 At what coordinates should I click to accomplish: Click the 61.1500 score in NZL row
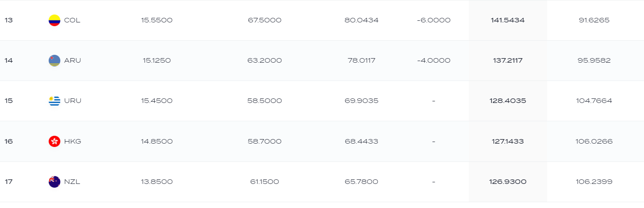click(x=265, y=182)
